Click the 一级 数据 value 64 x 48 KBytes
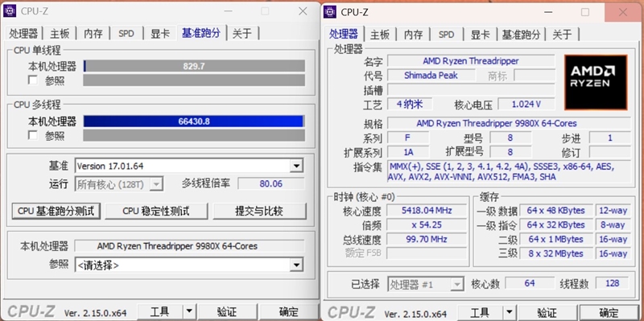Screen dimensions: 644x321 556,211
